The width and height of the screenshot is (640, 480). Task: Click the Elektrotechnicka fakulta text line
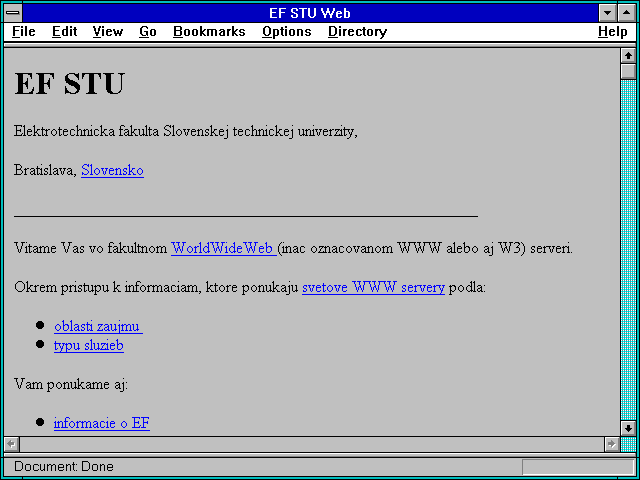click(x=186, y=132)
